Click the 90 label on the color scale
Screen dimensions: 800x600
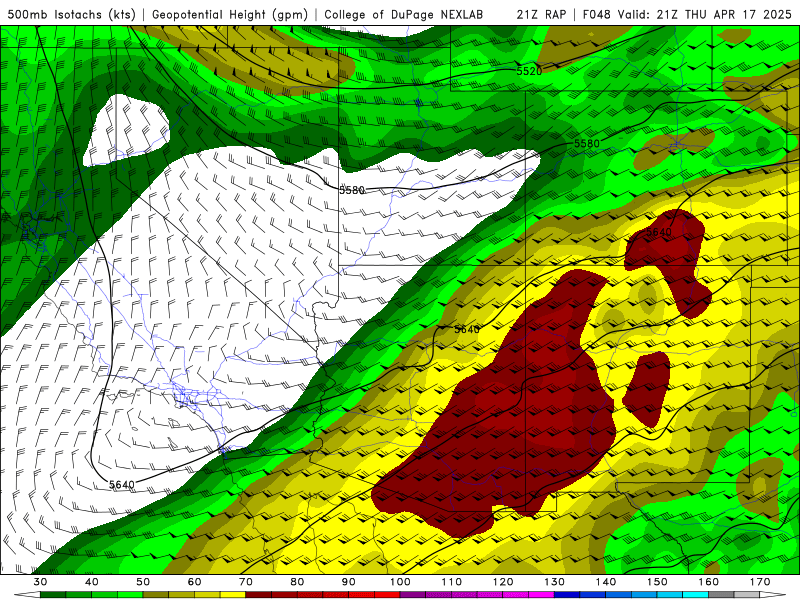[348, 582]
